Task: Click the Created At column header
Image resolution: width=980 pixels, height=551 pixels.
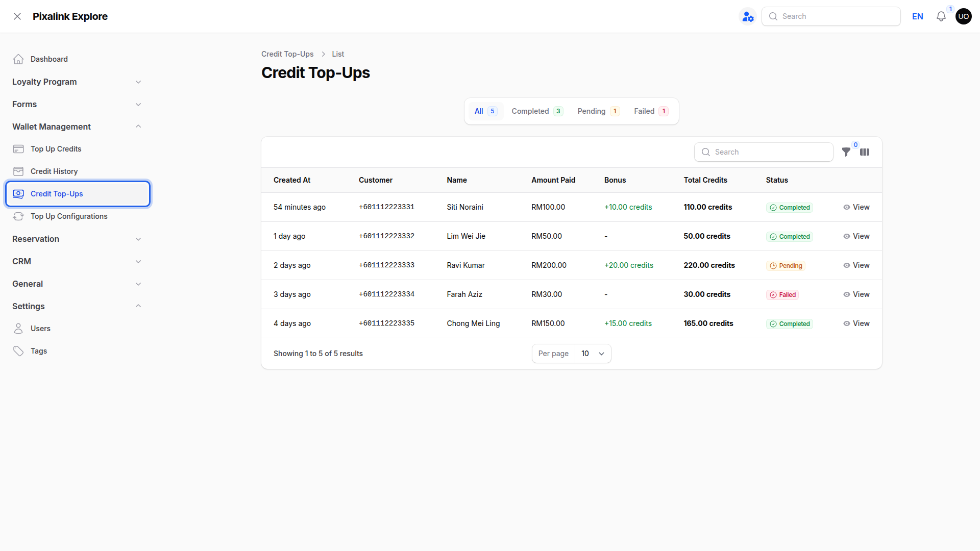Action: point(292,180)
